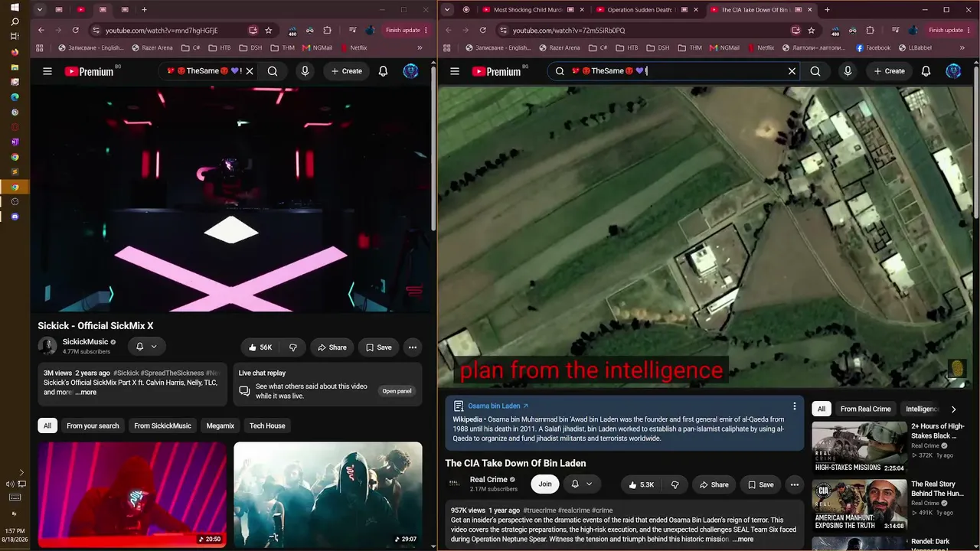Open YouTube guide menu in right window
980x551 pixels.
pyautogui.click(x=455, y=71)
